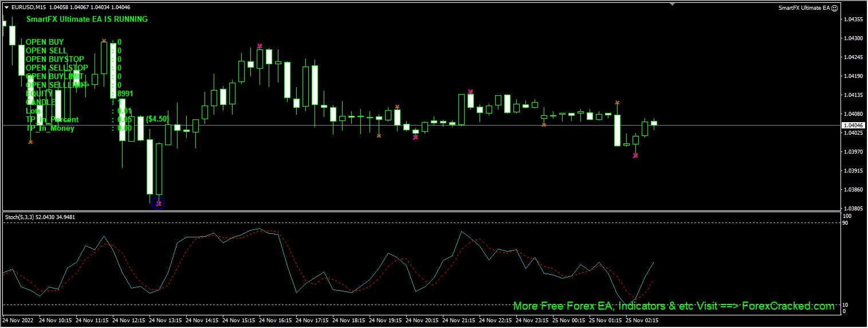Click the 1.04135 price scale label
868x328 pixels.
[x=853, y=95]
